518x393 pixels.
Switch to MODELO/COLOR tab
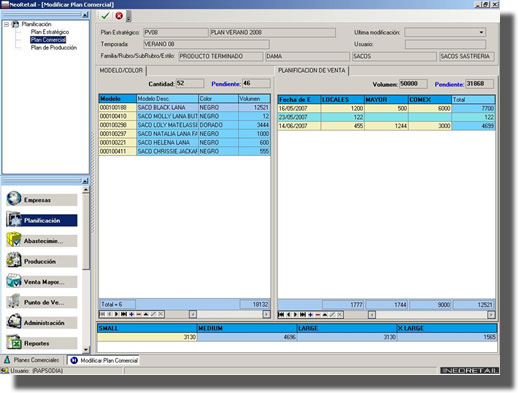(121, 70)
